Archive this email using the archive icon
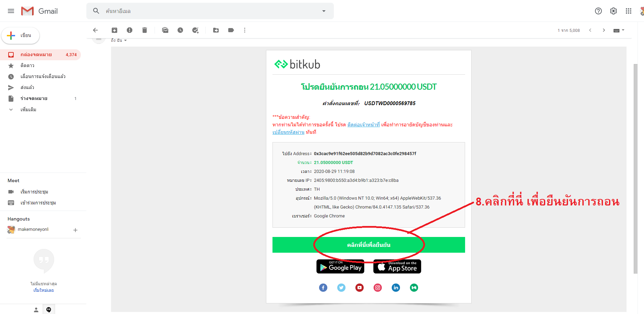644x314 pixels. pyautogui.click(x=114, y=30)
